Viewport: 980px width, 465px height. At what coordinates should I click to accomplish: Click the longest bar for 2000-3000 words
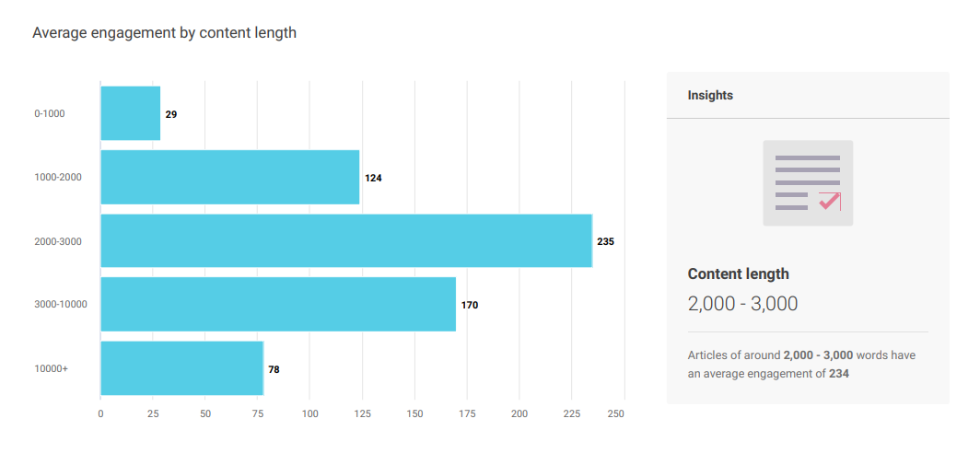pyautogui.click(x=345, y=241)
